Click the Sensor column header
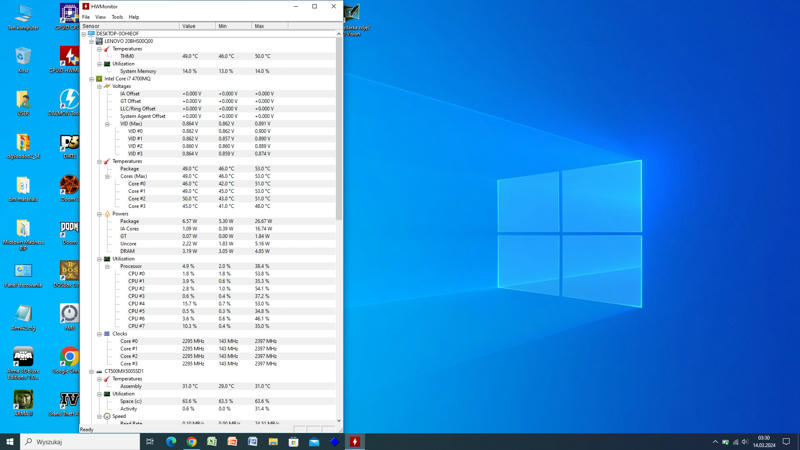Viewport: 800px width, 450px height. (x=130, y=26)
